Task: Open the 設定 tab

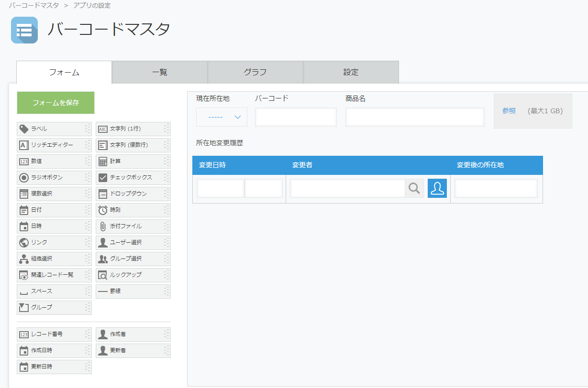Action: point(351,73)
